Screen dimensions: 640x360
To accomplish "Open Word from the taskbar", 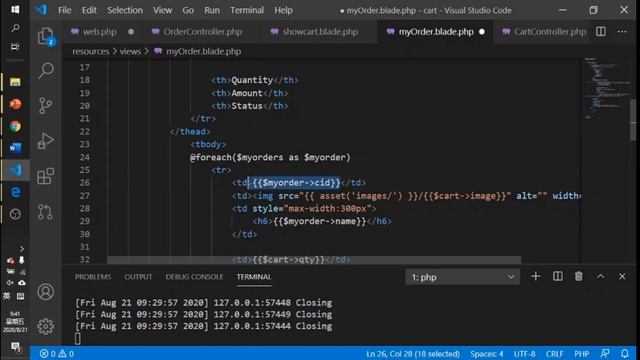I will (x=16, y=148).
